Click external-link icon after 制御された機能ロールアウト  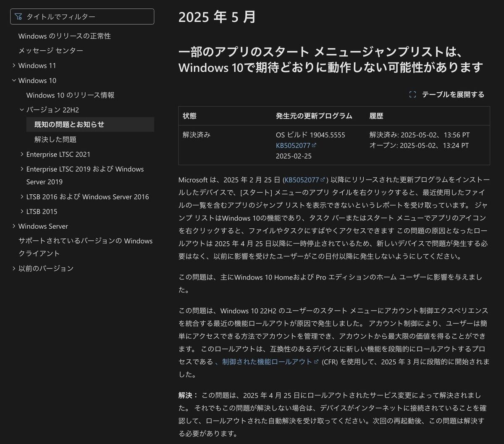click(316, 362)
